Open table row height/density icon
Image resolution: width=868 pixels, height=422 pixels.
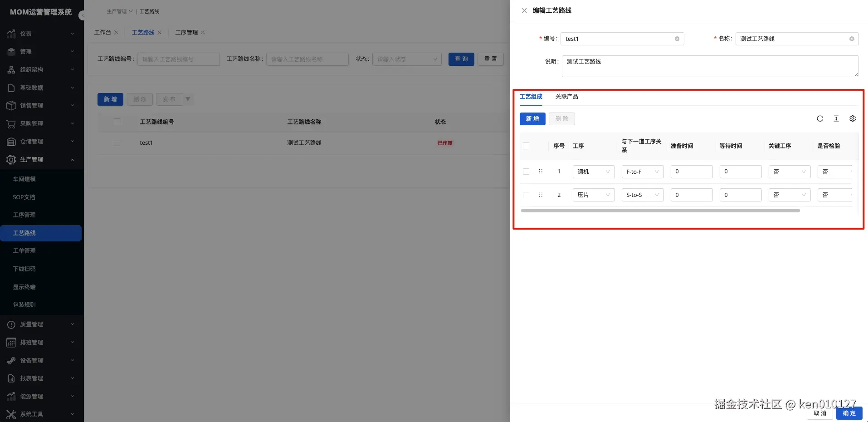click(x=836, y=118)
